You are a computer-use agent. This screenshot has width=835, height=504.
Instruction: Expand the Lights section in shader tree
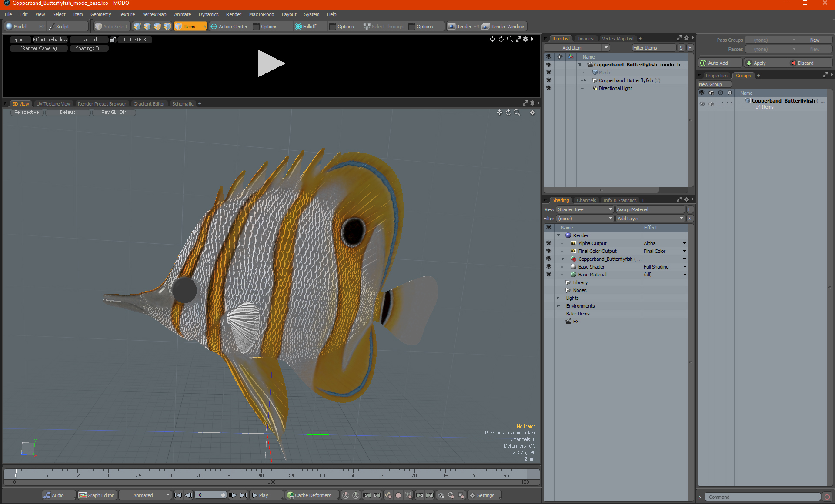click(x=557, y=298)
